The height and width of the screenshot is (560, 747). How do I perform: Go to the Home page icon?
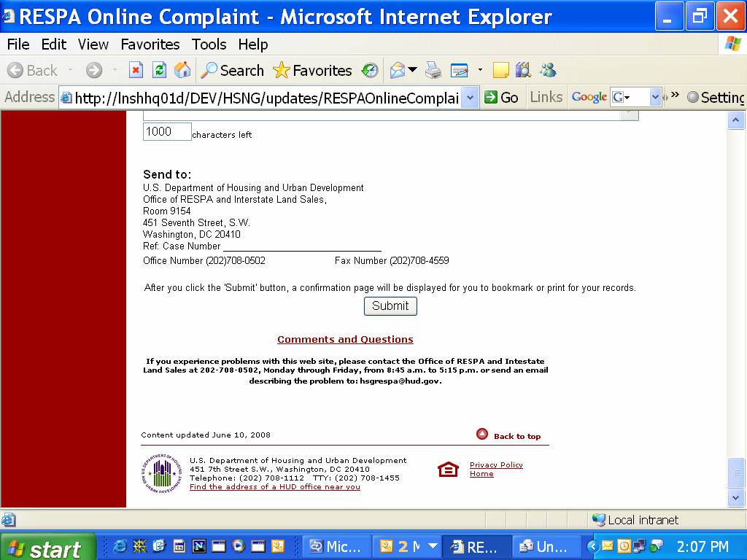(x=182, y=71)
